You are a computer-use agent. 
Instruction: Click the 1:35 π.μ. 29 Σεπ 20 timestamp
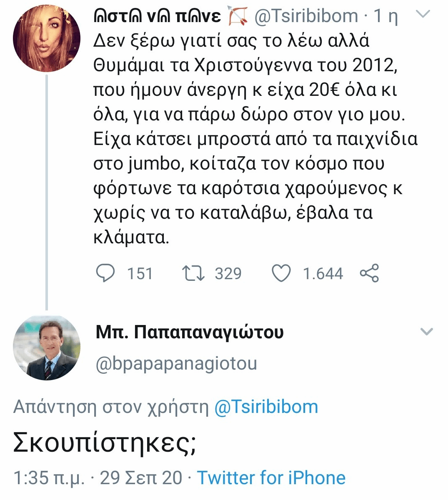pos(98,478)
